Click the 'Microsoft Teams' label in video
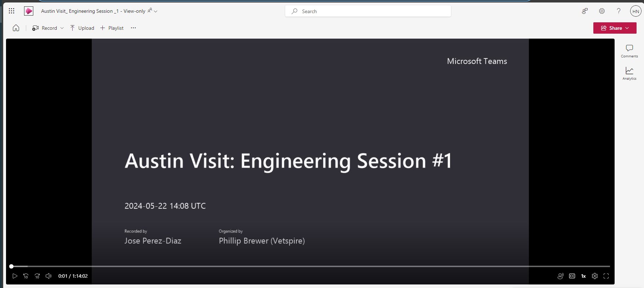Screen dimensions: 644x288 coord(477,61)
